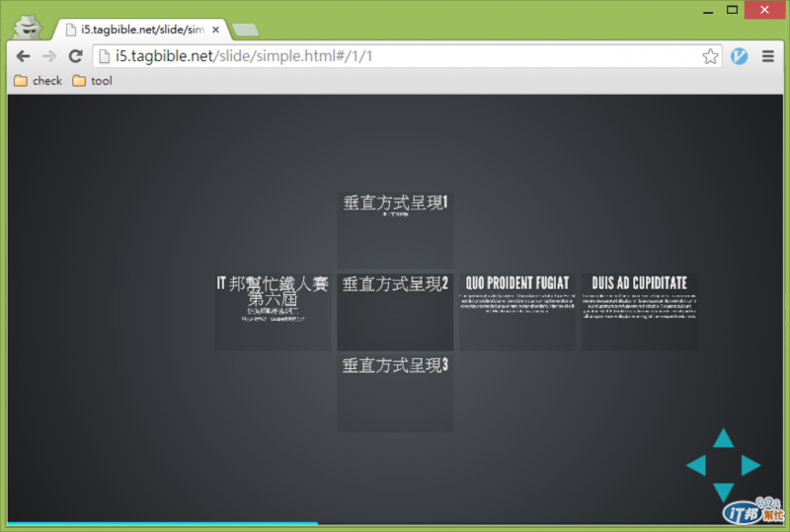Navigate up with the teal up arrow
Viewport: 790px width, 532px height.
click(x=724, y=438)
